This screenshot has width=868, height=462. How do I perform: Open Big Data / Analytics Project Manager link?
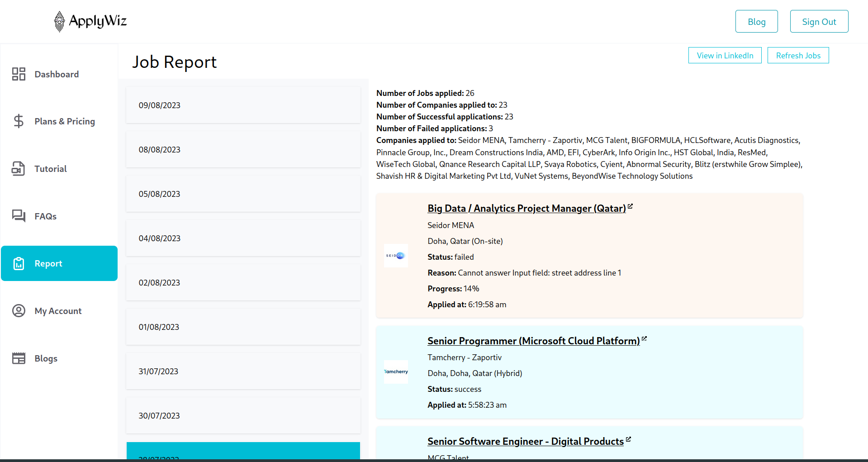coord(526,208)
